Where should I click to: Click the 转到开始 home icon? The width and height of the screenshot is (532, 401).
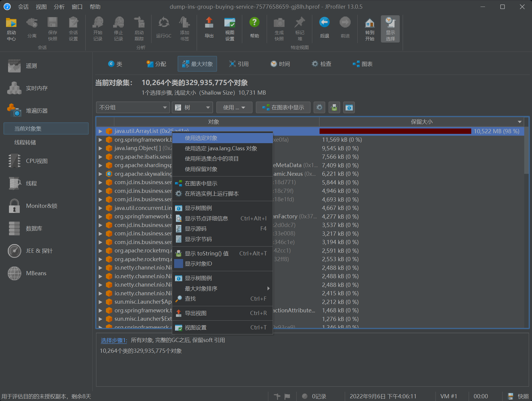pyautogui.click(x=370, y=29)
